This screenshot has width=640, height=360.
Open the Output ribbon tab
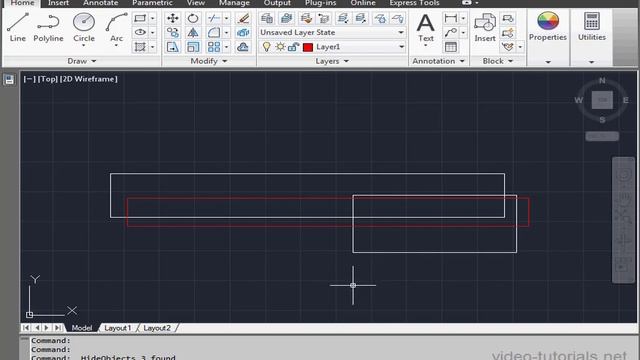point(277,3)
